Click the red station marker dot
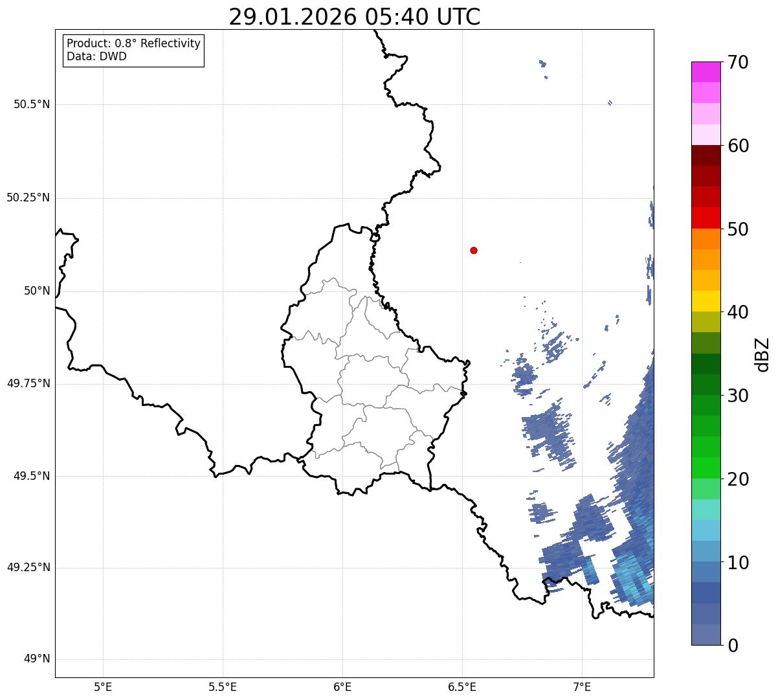Viewport: 778px width, 700px height. coord(474,250)
